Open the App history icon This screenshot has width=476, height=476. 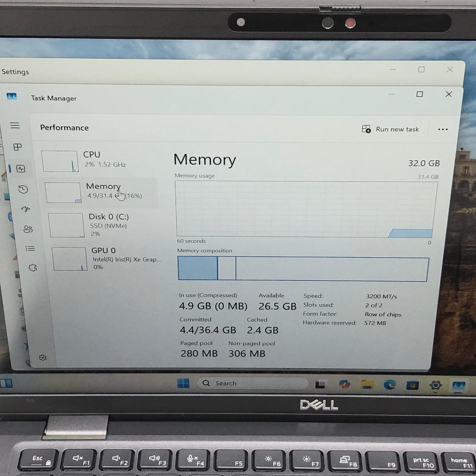coord(23,189)
